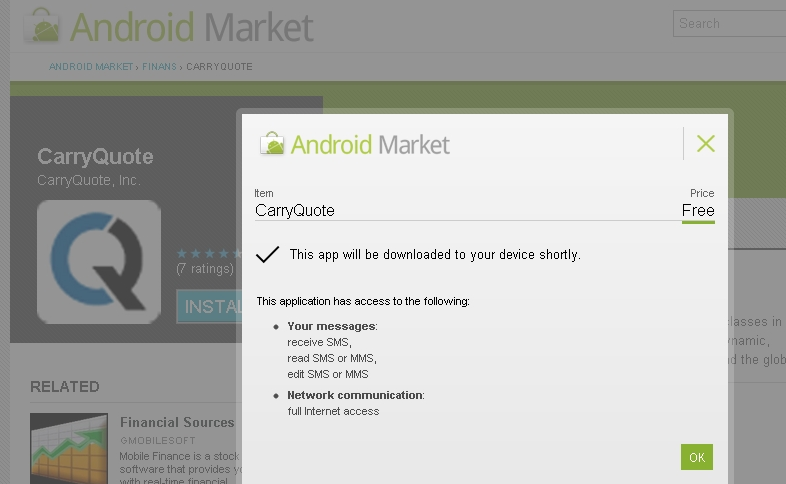Focus the Search input field
Screen dimensions: 786x484
729,23
